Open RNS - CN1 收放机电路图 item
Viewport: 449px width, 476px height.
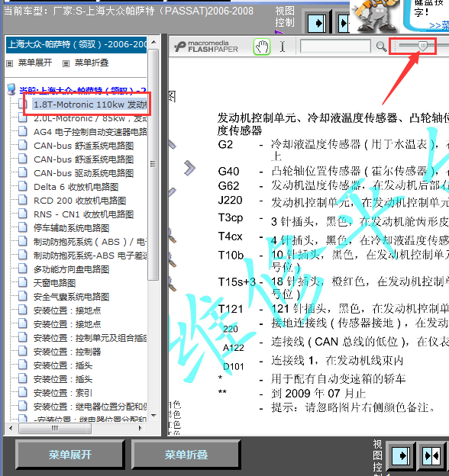coord(83,214)
